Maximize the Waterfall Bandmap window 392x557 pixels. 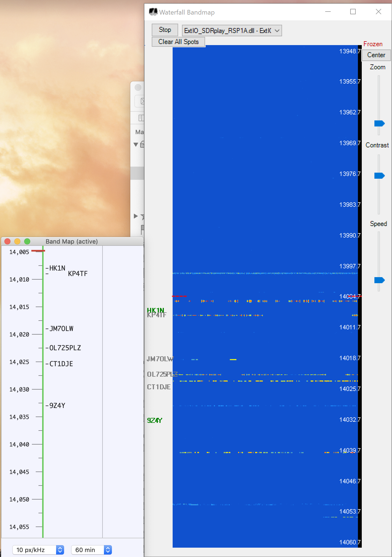tap(353, 12)
